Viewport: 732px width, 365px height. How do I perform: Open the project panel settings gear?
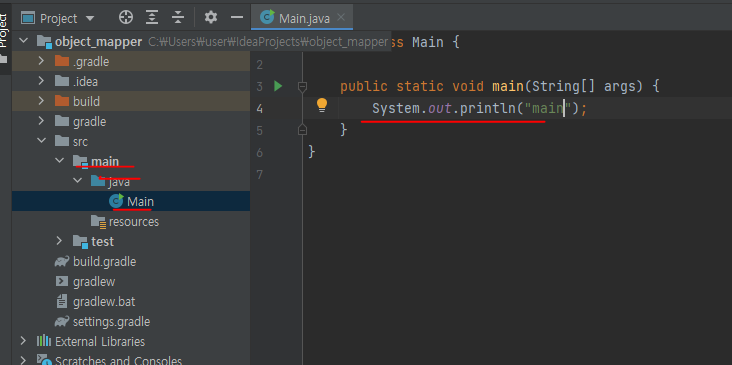[x=211, y=18]
